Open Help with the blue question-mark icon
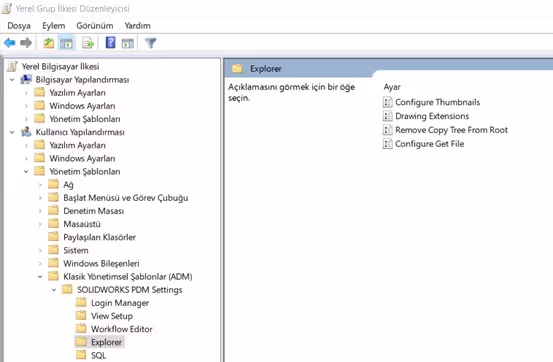 pyautogui.click(x=110, y=43)
